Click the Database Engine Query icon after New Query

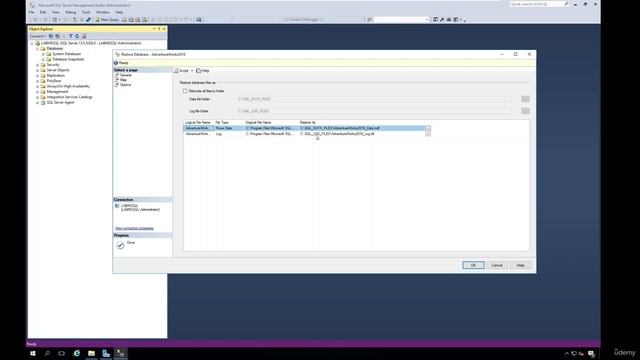point(124,20)
